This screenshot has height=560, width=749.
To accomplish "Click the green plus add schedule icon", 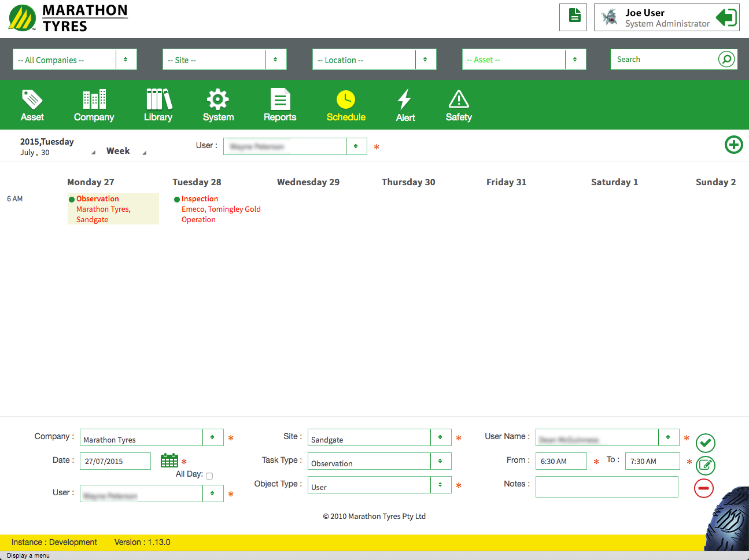I will [733, 145].
